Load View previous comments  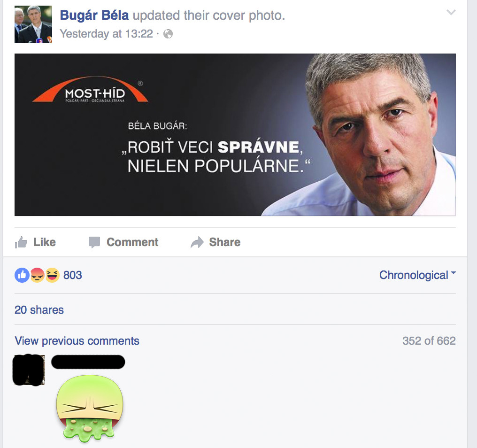click(x=77, y=341)
